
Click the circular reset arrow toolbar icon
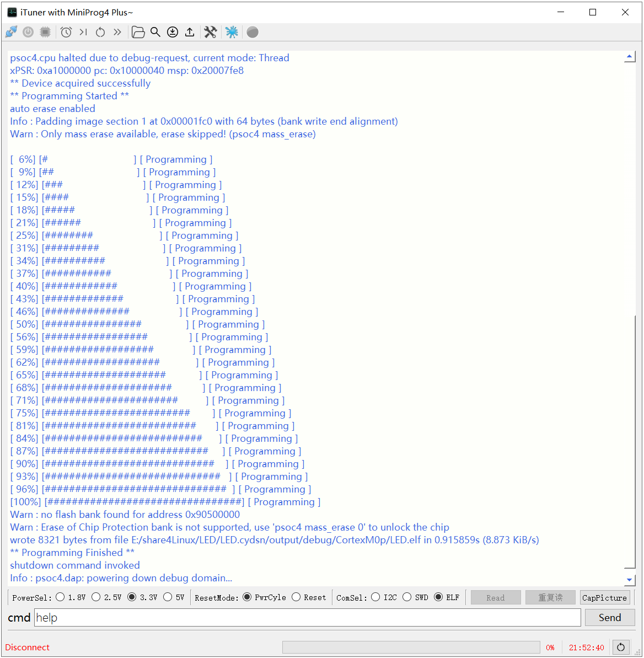point(100,32)
